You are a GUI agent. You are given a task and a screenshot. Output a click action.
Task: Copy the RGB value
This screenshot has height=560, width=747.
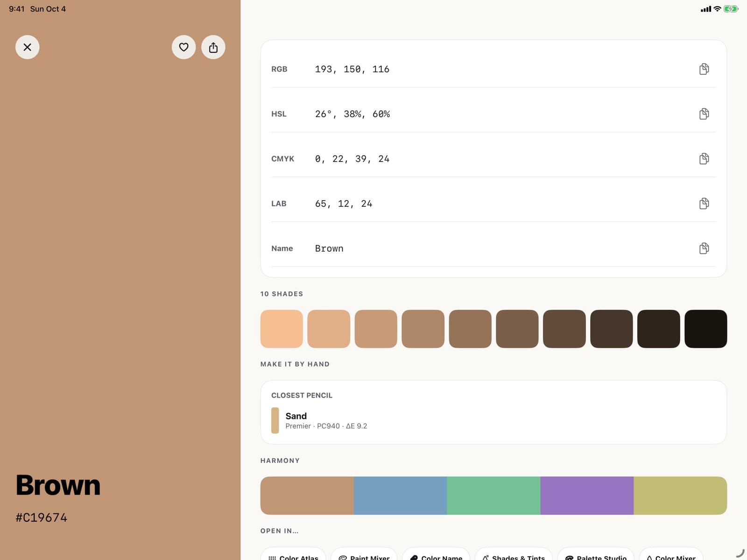(704, 69)
